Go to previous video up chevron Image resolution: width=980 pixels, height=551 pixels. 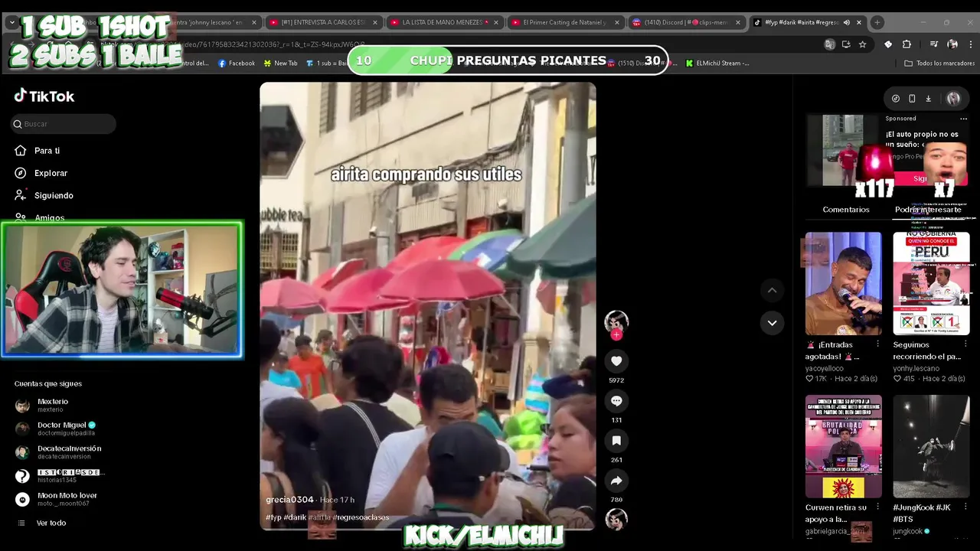click(772, 290)
